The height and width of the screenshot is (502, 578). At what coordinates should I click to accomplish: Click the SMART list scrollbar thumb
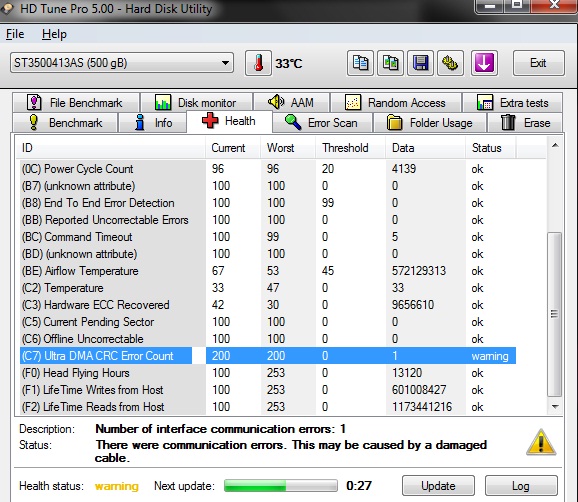point(554,314)
